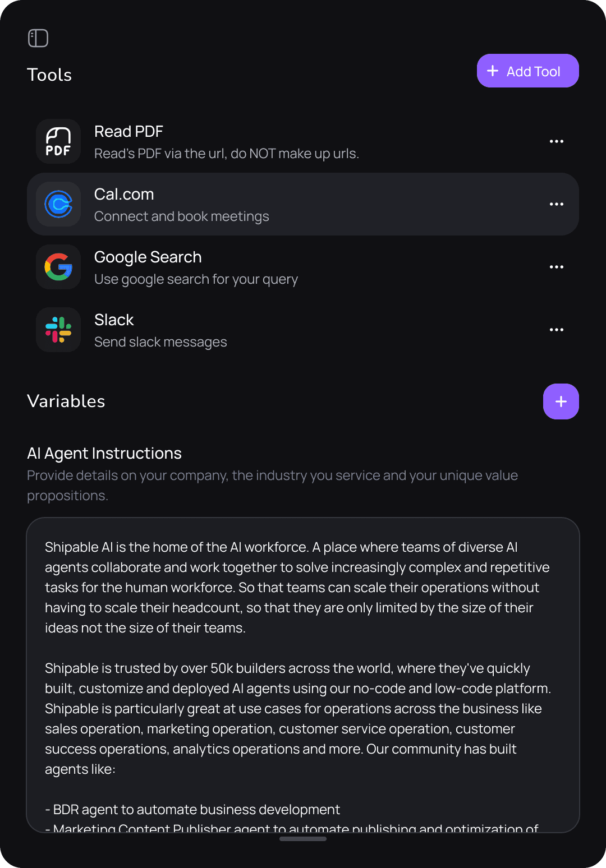Select the Cal.com title text
Viewport: 606px width, 868px height.
coord(124,194)
